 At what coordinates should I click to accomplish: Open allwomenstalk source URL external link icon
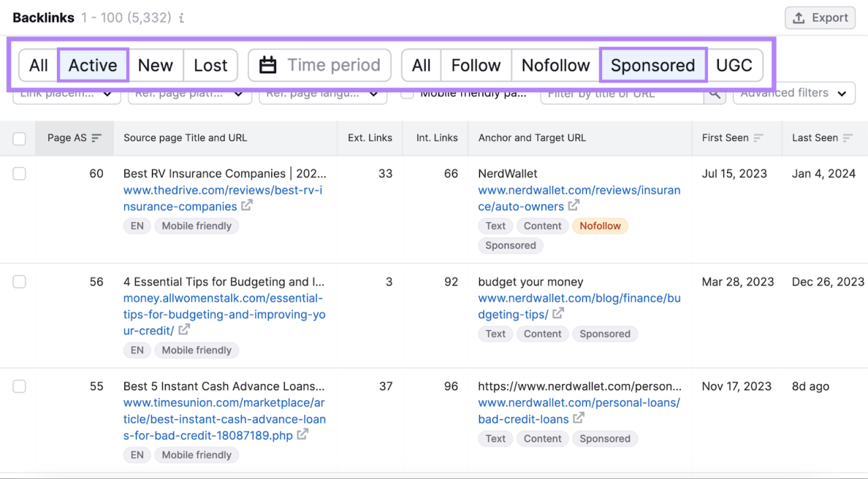click(184, 330)
